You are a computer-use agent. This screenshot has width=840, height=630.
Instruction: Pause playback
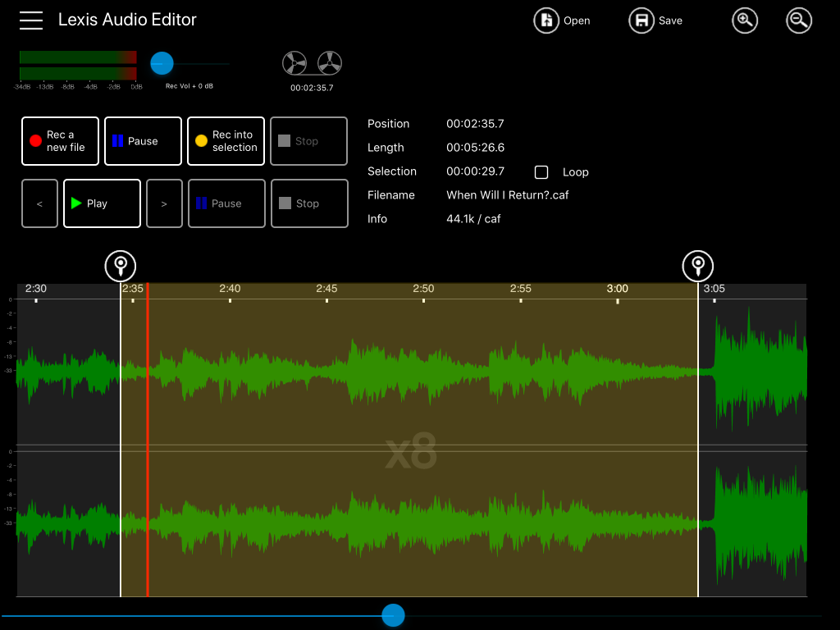click(x=226, y=203)
